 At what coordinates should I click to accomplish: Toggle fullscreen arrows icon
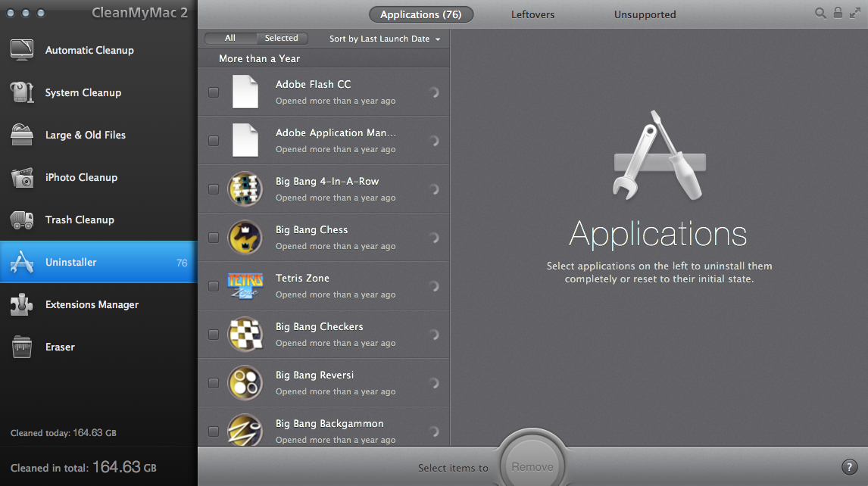855,13
